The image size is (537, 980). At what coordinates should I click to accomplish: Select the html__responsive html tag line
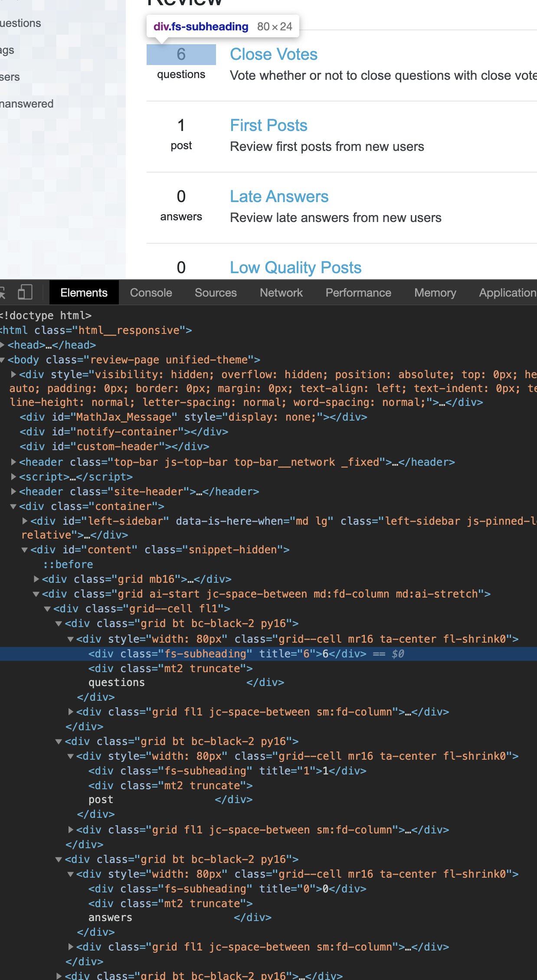point(96,330)
